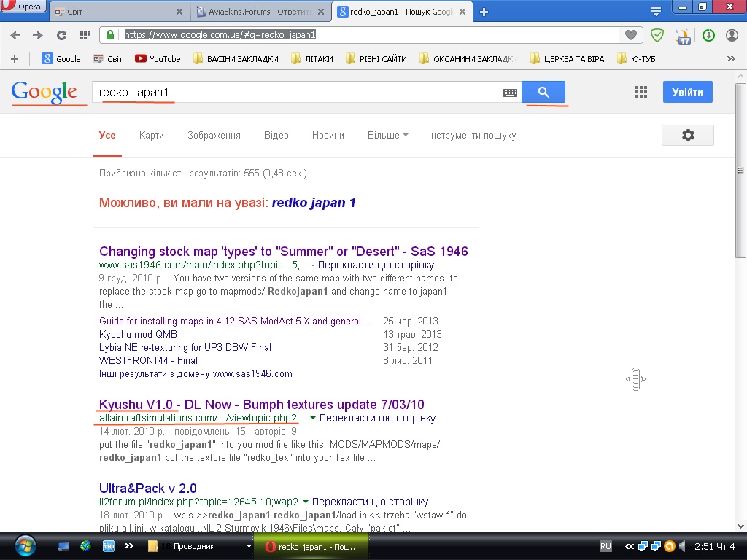Click the Увійти sign-in button

tap(687, 92)
